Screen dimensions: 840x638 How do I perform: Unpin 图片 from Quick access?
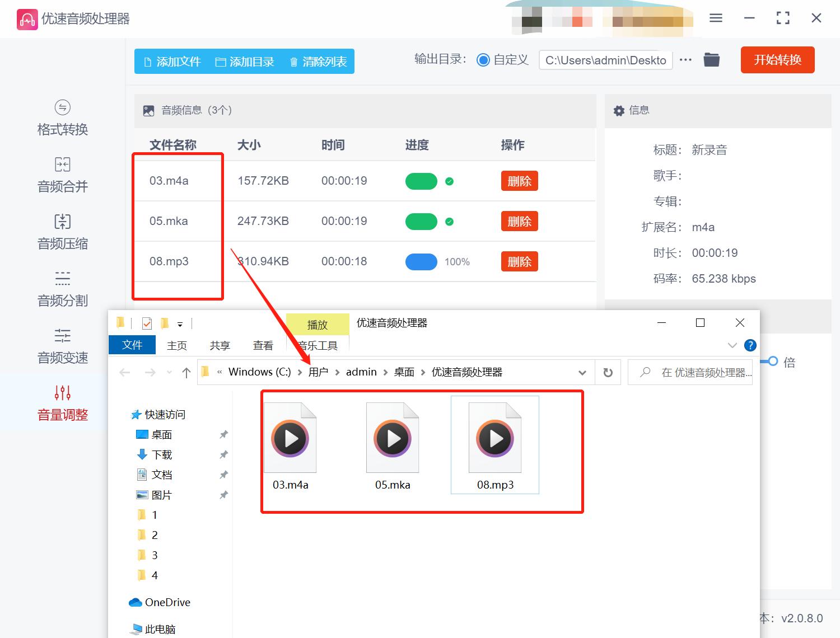pos(223,495)
